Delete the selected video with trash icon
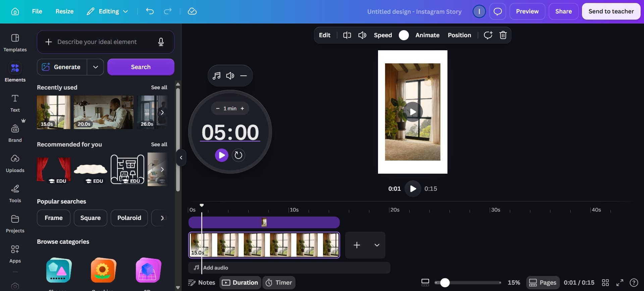This screenshot has width=644, height=291. (x=503, y=35)
